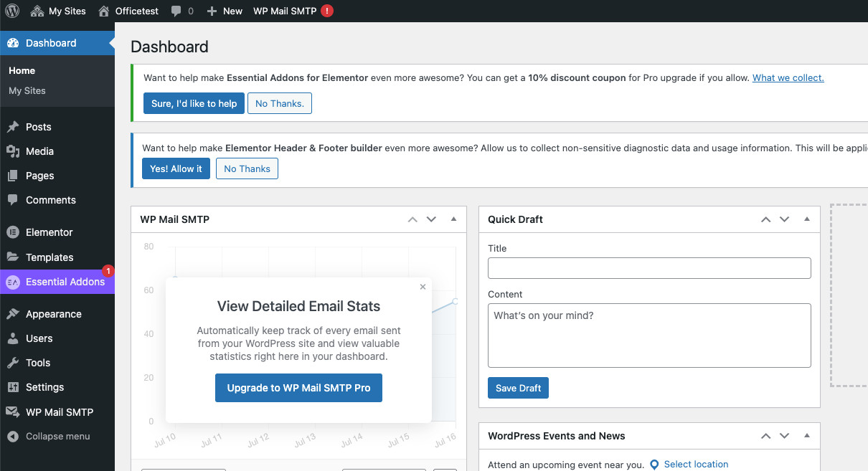Collapse the Quick Draft widget
Image resolution: width=868 pixels, height=471 pixels.
(x=806, y=219)
